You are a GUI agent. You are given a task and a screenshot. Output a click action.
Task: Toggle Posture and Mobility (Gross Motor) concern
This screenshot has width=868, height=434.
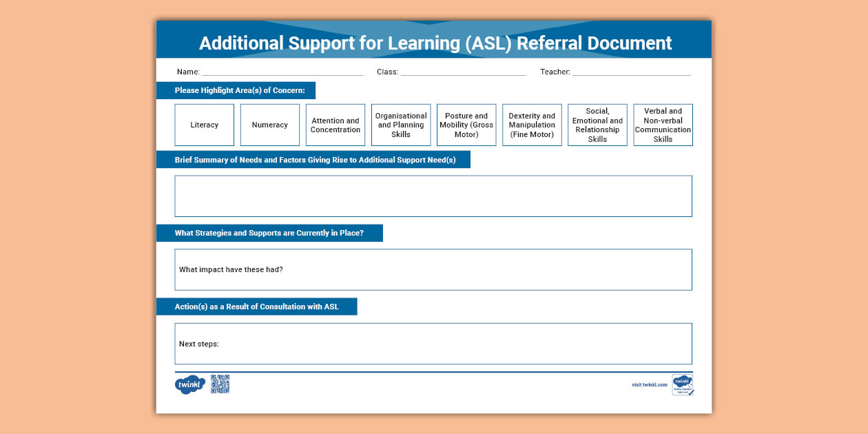tap(466, 125)
